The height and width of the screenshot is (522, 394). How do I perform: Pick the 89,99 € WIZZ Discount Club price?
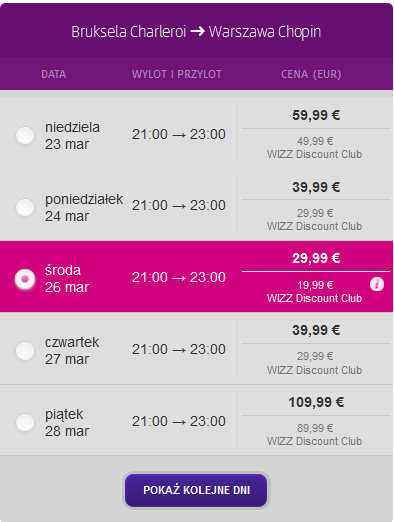(x=315, y=434)
